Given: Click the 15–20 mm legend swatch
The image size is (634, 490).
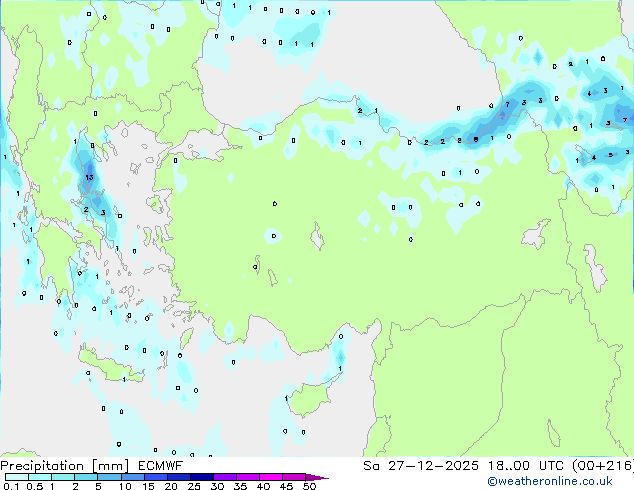Looking at the screenshot, I should 155,477.
